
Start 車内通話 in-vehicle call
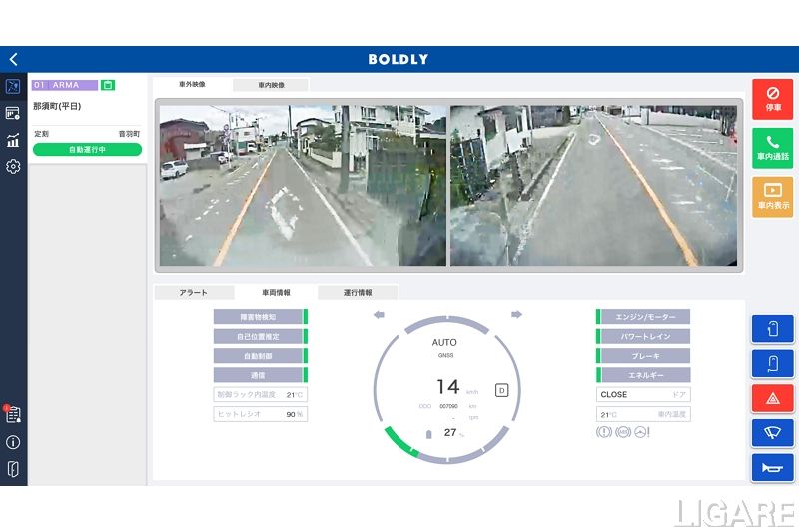(772, 147)
